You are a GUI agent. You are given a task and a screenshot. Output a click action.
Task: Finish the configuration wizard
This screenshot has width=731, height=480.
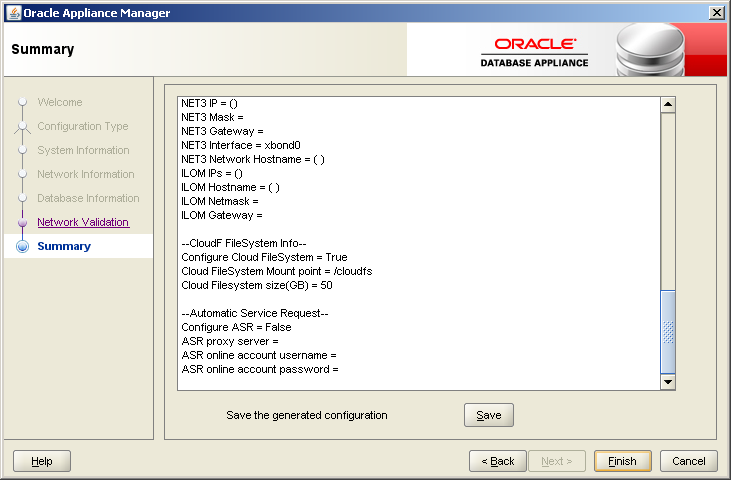pyautogui.click(x=622, y=461)
